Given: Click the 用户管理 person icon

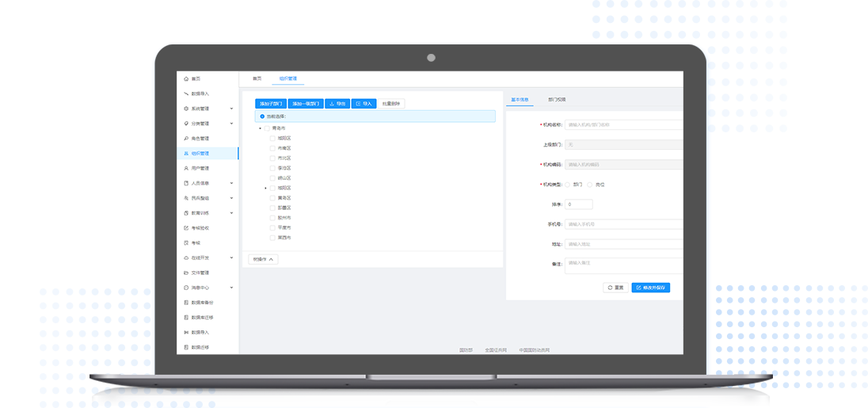Looking at the screenshot, I should (186, 168).
